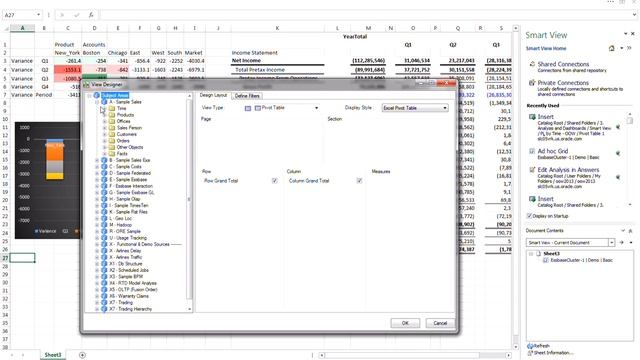
Task: Select the E - Sample Essbase tree item
Action: [128, 180]
